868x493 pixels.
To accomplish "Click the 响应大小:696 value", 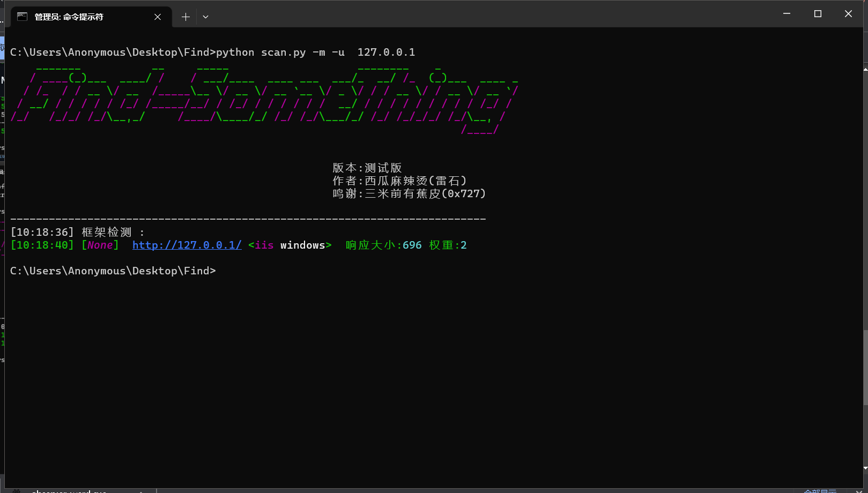I will [x=384, y=245].
